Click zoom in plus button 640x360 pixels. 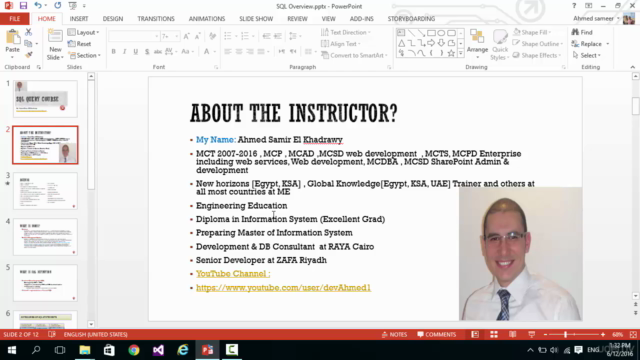(603, 334)
